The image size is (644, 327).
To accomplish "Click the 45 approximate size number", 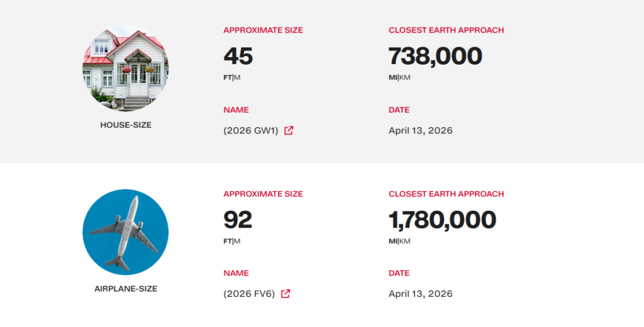I will click(x=238, y=57).
